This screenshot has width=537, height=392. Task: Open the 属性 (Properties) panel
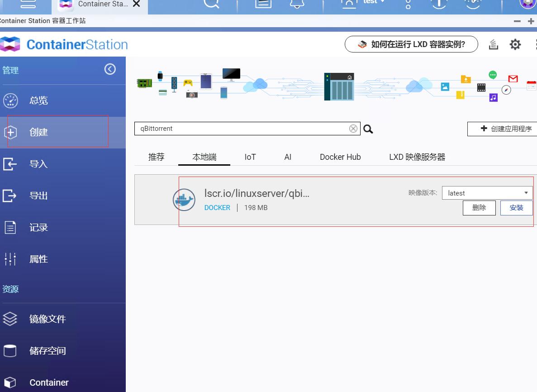click(x=38, y=259)
